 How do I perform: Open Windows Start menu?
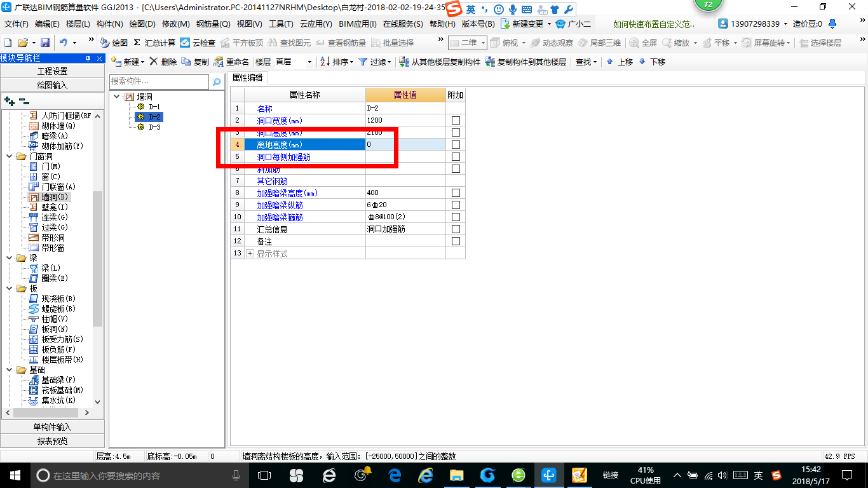click(x=15, y=475)
